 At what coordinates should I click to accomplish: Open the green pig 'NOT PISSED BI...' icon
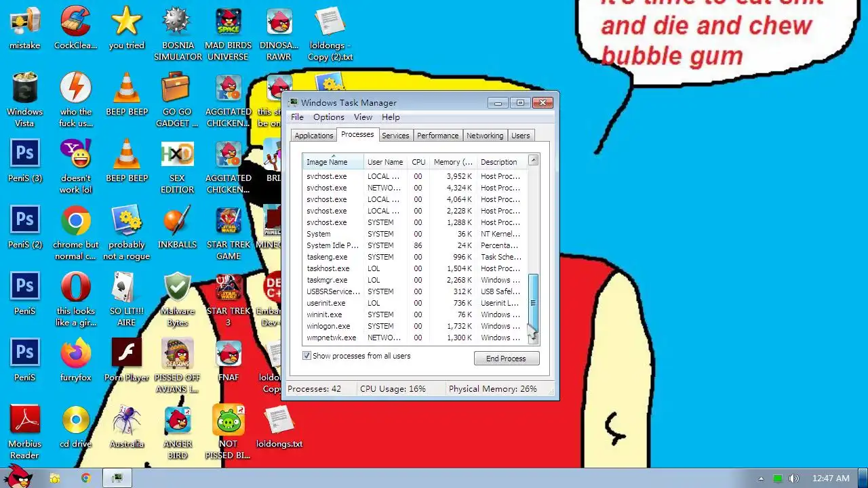[228, 432]
